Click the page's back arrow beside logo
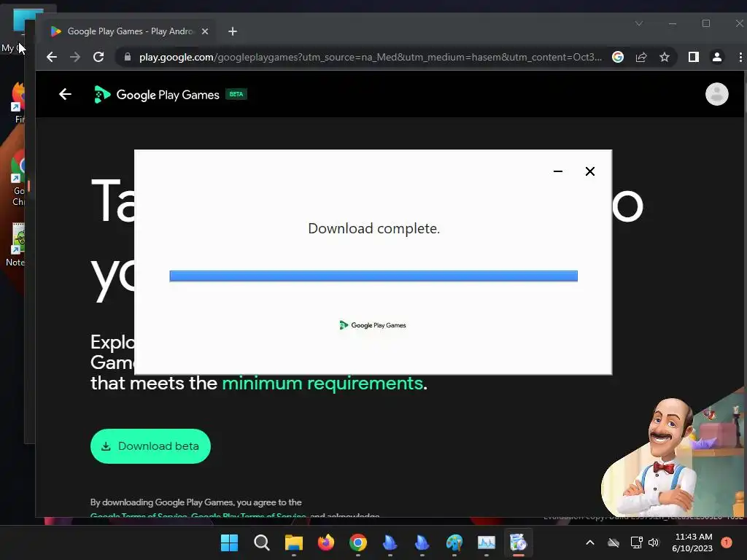This screenshot has width=747, height=560. click(x=65, y=94)
